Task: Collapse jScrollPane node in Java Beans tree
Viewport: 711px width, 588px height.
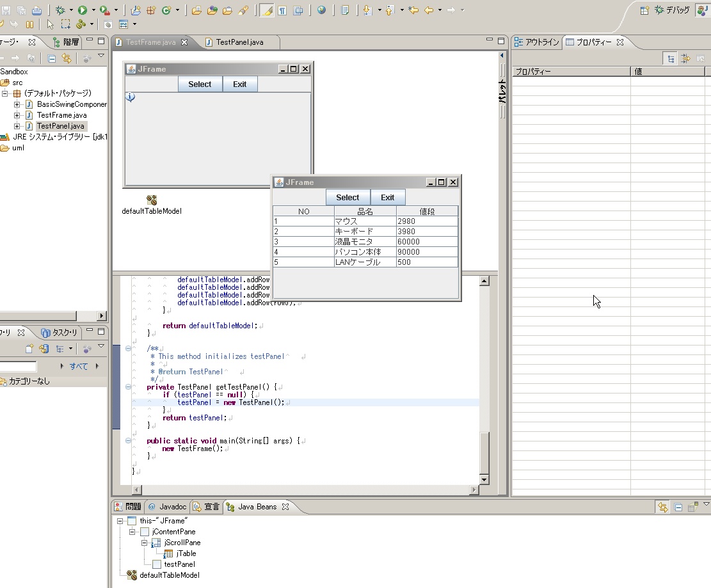Action: pyautogui.click(x=145, y=543)
